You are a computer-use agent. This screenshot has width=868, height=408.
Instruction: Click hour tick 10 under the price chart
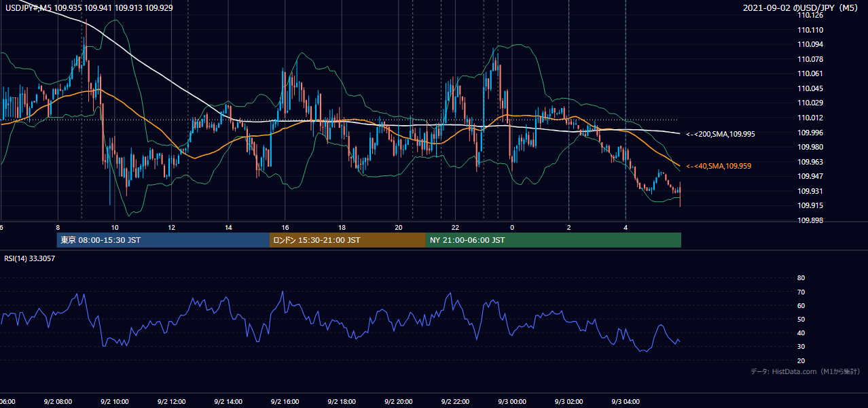point(115,227)
